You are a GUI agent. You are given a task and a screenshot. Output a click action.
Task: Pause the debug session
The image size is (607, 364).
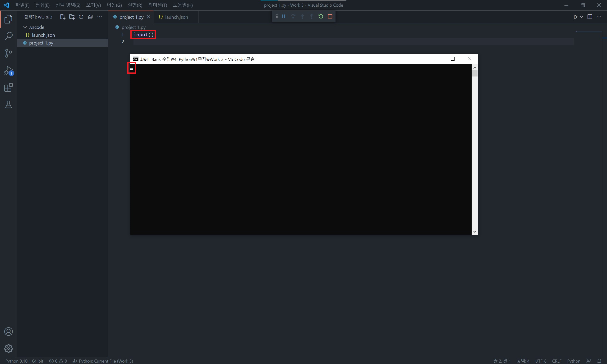[284, 16]
